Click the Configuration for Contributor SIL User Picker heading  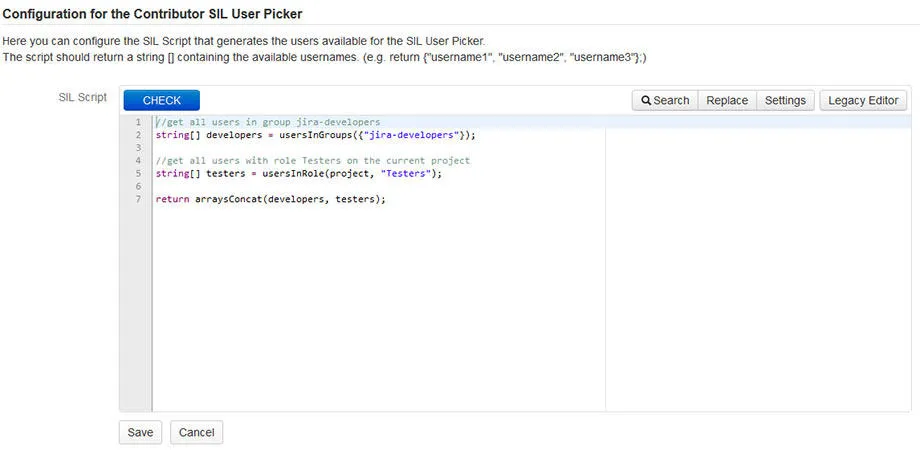point(153,13)
